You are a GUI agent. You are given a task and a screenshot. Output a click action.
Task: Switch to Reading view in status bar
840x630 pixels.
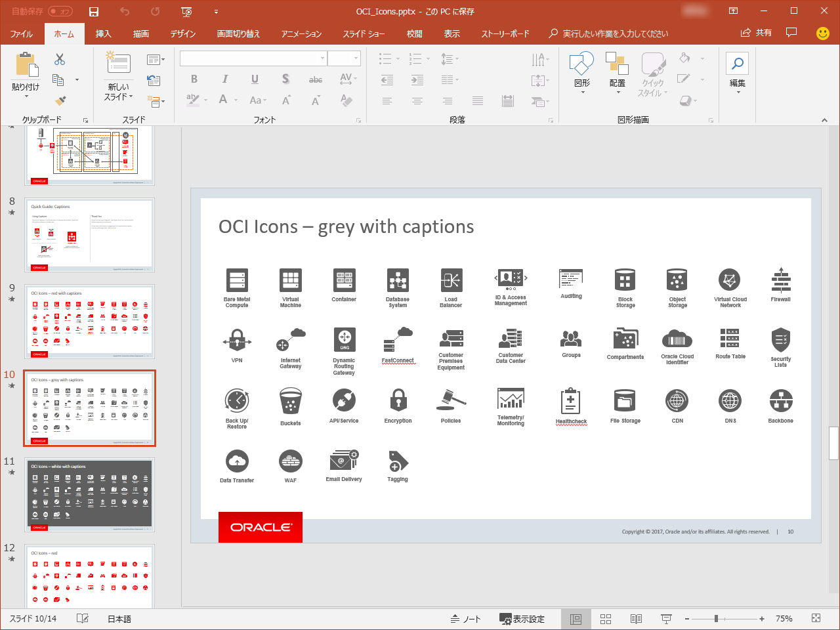click(x=636, y=619)
